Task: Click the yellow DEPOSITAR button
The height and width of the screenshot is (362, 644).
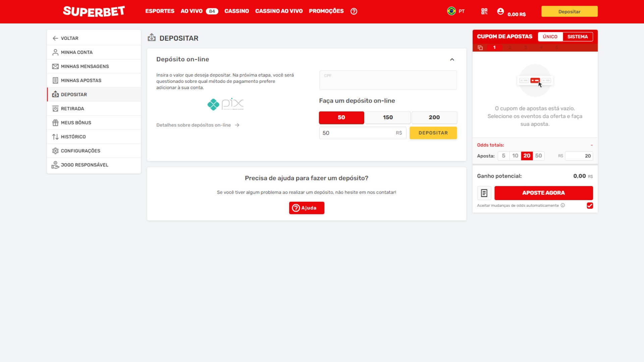Action: [433, 133]
